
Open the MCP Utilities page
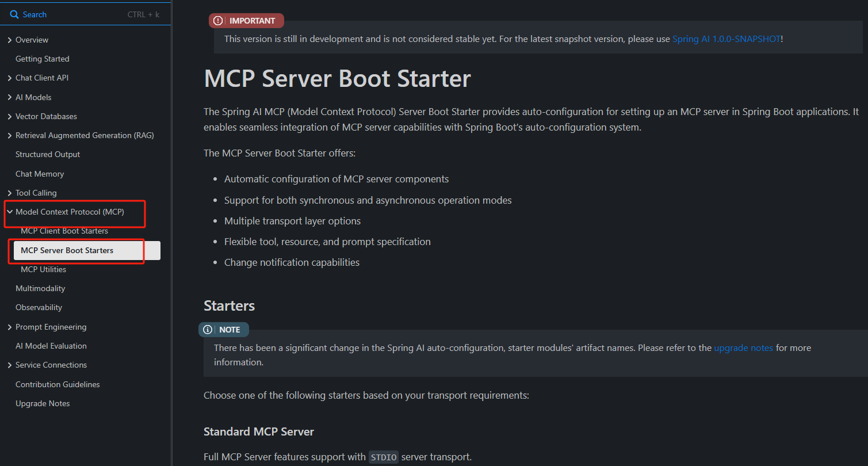[43, 269]
